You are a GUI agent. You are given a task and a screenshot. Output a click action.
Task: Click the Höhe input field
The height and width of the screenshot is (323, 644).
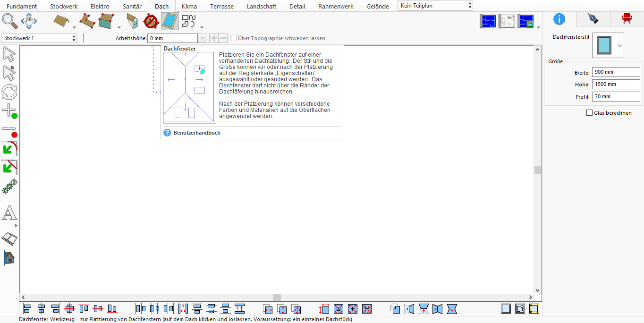(x=616, y=85)
